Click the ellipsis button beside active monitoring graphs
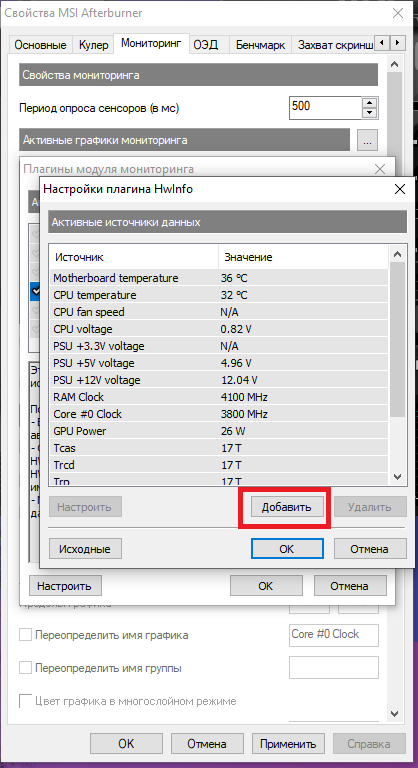The width and height of the screenshot is (418, 768). coord(368,141)
